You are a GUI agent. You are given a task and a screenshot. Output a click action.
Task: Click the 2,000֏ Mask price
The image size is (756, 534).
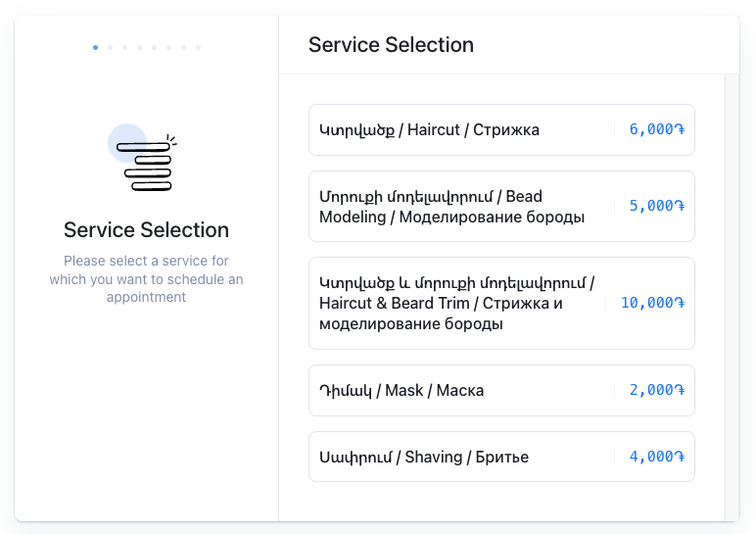[x=656, y=390]
